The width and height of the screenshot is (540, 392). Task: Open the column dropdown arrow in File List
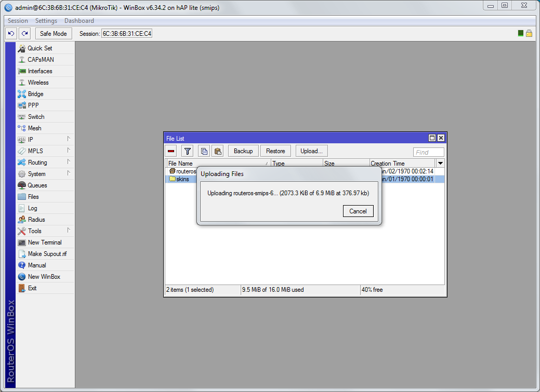(440, 163)
